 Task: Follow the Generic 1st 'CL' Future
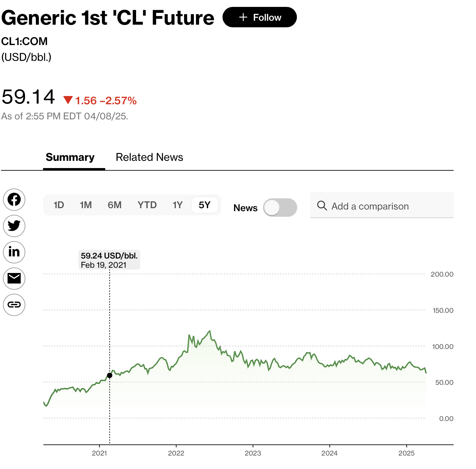pos(260,17)
